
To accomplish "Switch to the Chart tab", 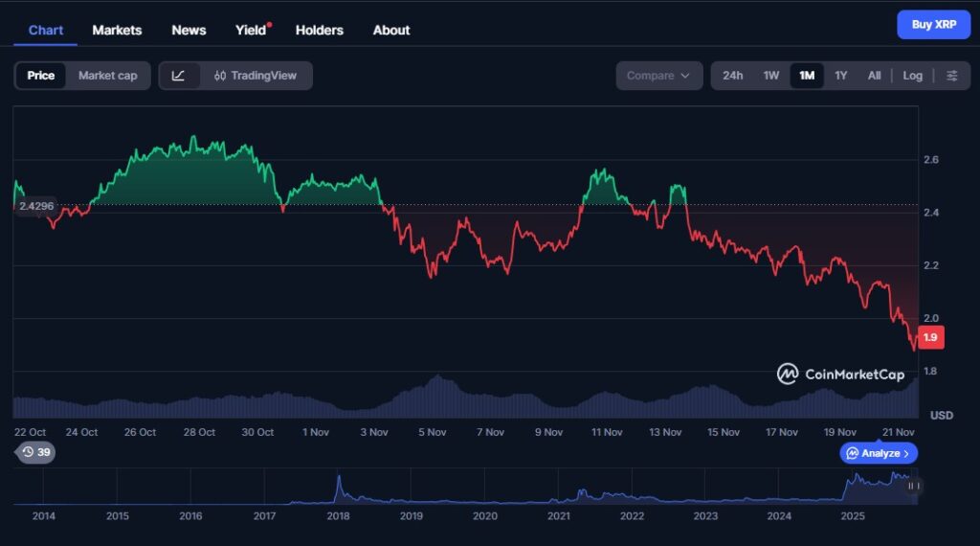I will [46, 30].
